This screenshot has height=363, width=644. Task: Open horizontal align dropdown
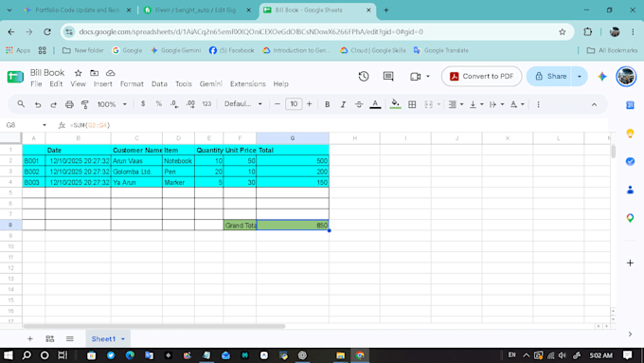click(x=456, y=104)
